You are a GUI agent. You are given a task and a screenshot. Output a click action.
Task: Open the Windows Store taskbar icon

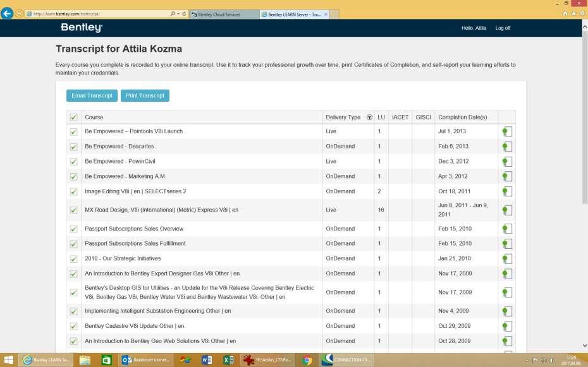coord(106,360)
